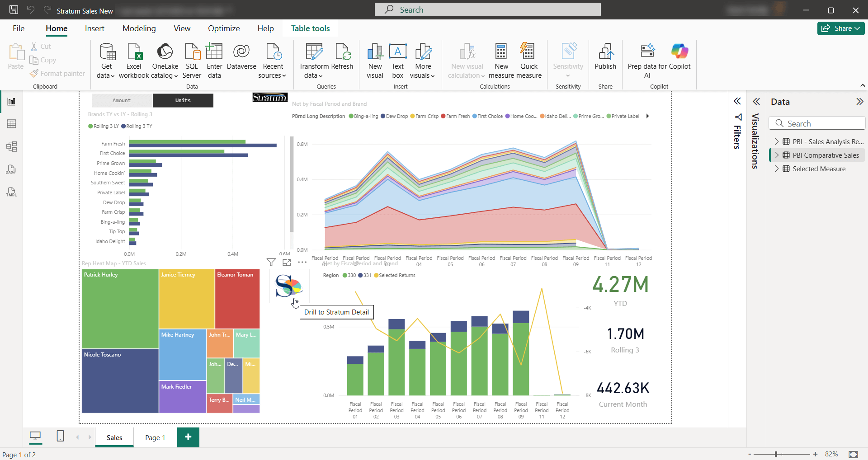
Task: Open Excel workbook data source
Action: [x=134, y=61]
